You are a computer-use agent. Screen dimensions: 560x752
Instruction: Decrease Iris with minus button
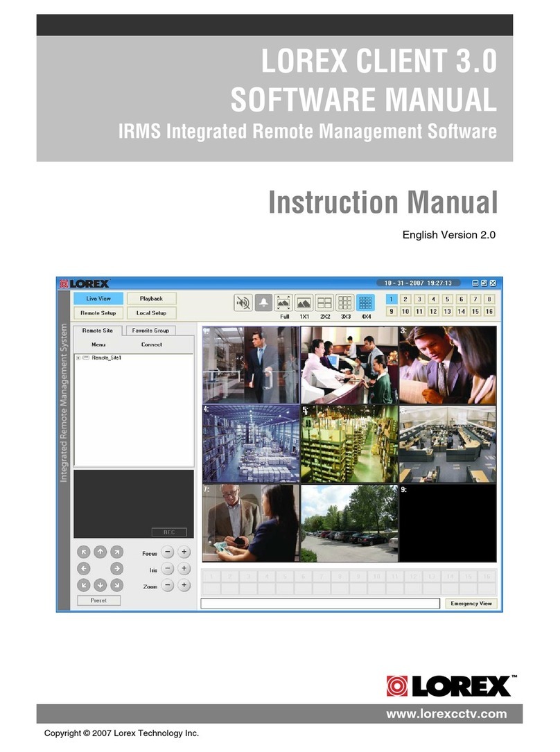point(167,569)
